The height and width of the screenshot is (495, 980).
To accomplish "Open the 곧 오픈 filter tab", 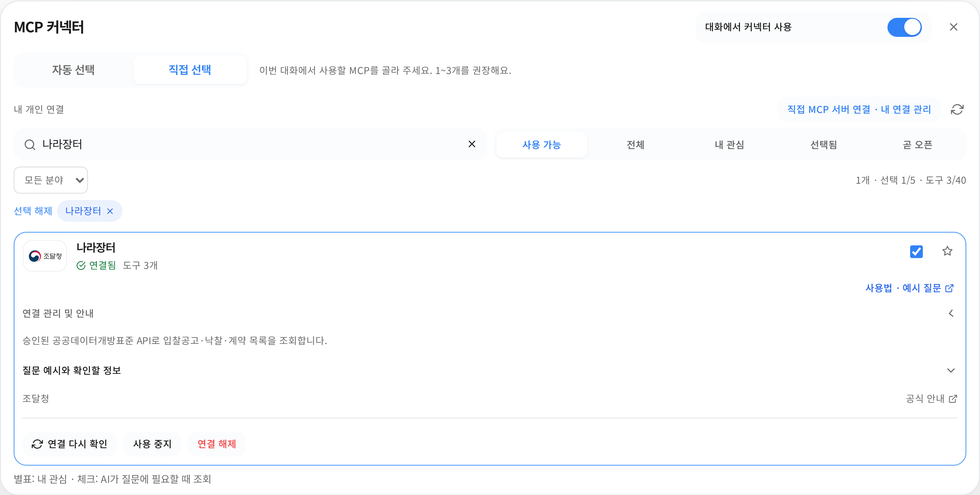I will pos(917,145).
